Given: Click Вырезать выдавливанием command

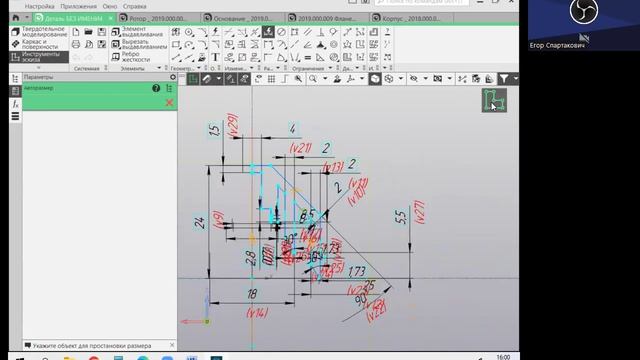Looking at the screenshot, I should [x=139, y=44].
